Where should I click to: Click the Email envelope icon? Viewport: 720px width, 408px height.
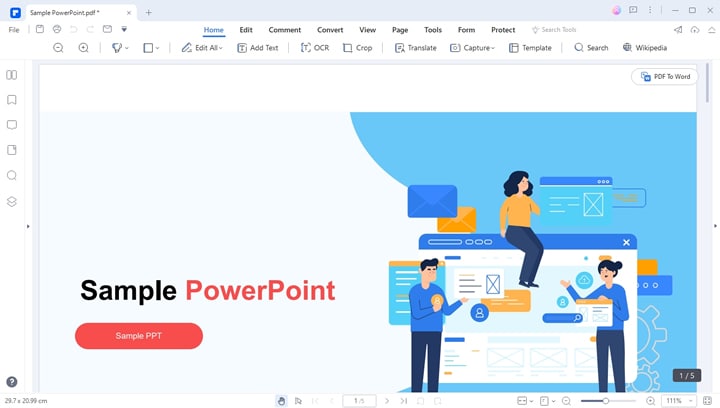tap(107, 29)
